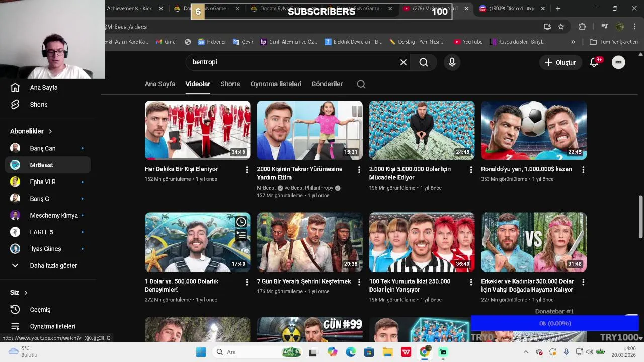Open options for 7 Gün Bir Yeraltı Şehrini
The image size is (644, 362).
(359, 282)
